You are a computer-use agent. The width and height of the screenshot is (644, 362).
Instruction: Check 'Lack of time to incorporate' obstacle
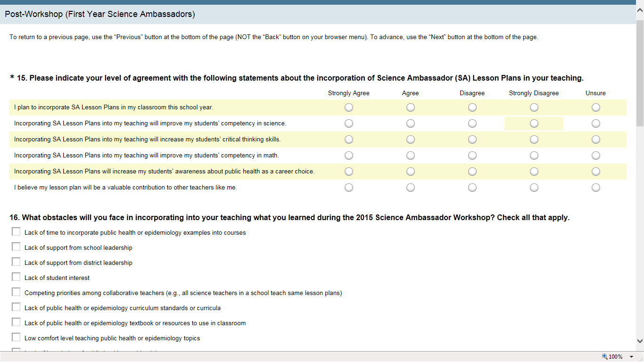click(16, 232)
